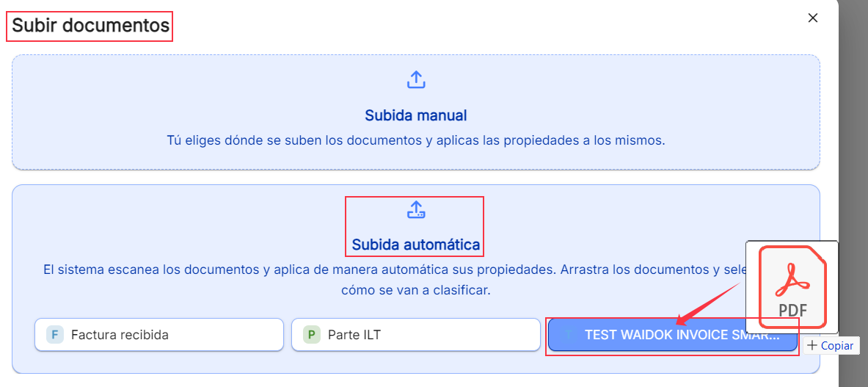
Task: Click the plus icon beside Copiar
Action: pyautogui.click(x=812, y=345)
